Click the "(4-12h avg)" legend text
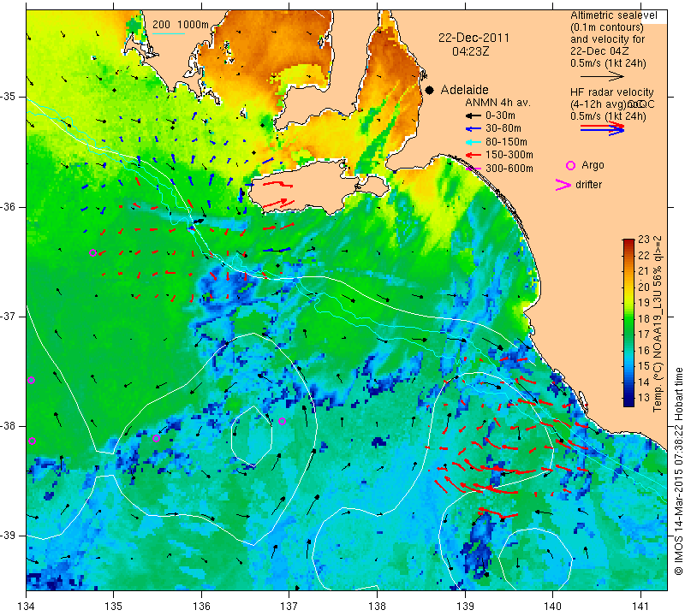The image size is (685, 616). [x=598, y=104]
